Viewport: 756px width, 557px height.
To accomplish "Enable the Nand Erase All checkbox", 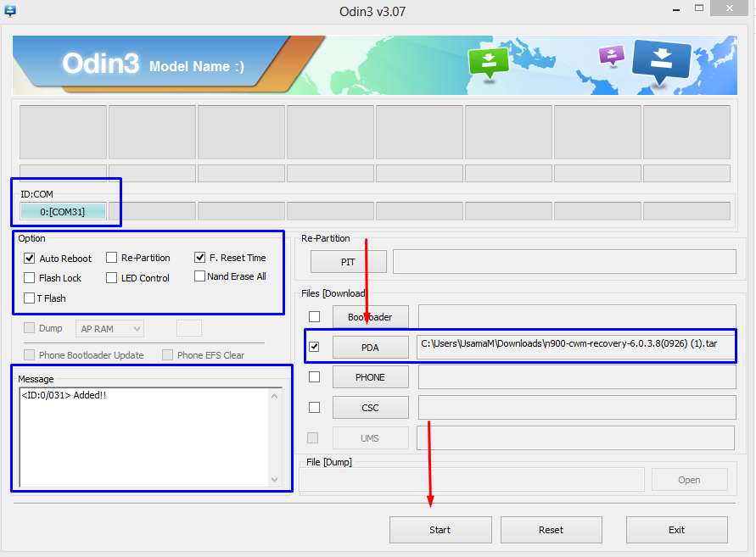I will (x=200, y=276).
